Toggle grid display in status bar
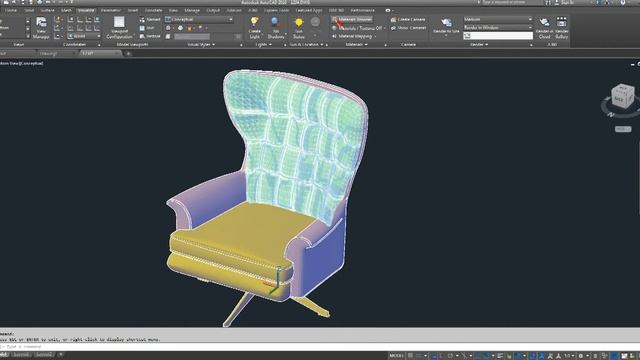The width and height of the screenshot is (640, 360). [x=410, y=356]
